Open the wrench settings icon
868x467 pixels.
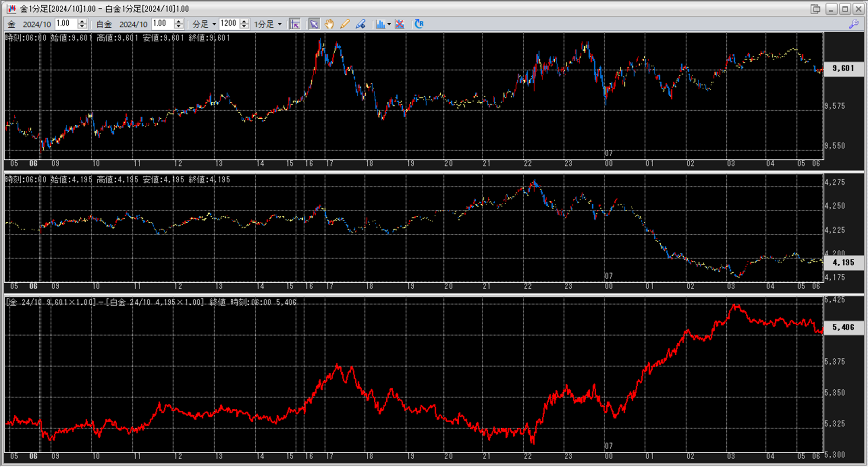point(853,24)
